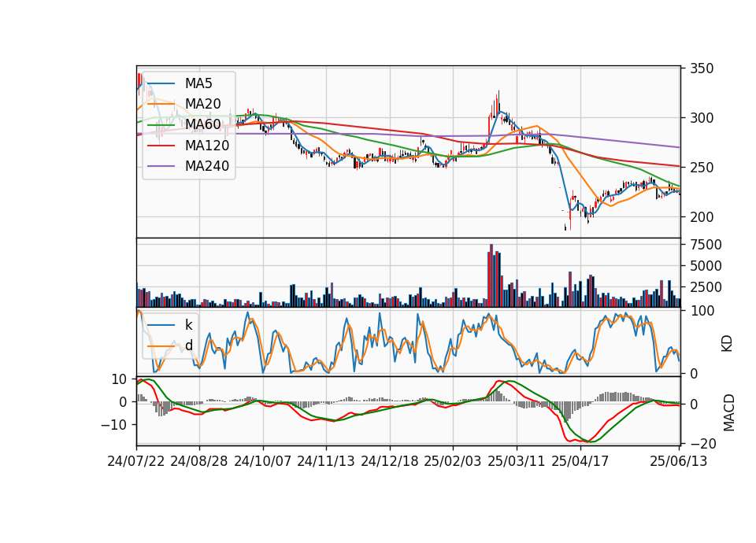This screenshot has height=543, width=756.
Task: Click the MA120 legend label
Action: pos(207,145)
